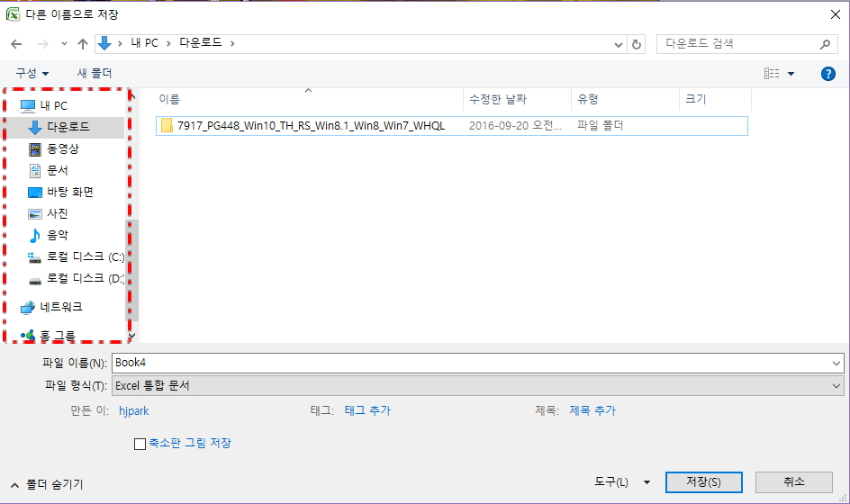Click the Help question mark icon

(x=828, y=74)
